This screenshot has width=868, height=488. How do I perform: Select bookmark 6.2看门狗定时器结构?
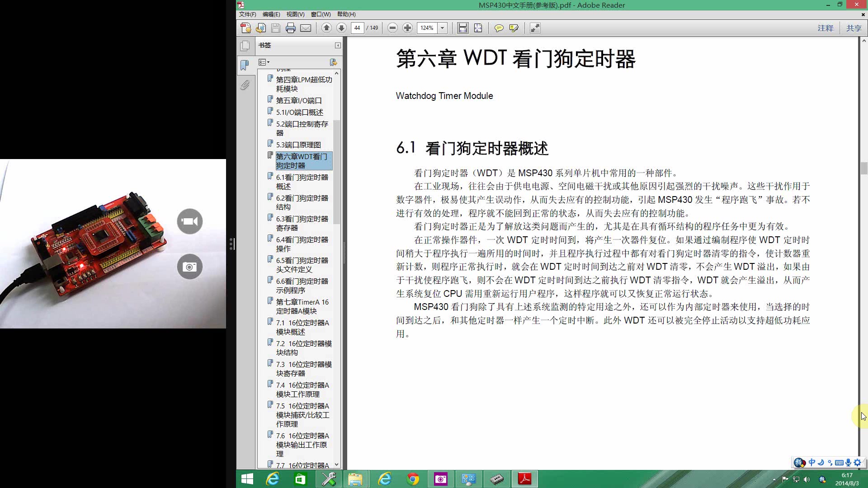(302, 202)
